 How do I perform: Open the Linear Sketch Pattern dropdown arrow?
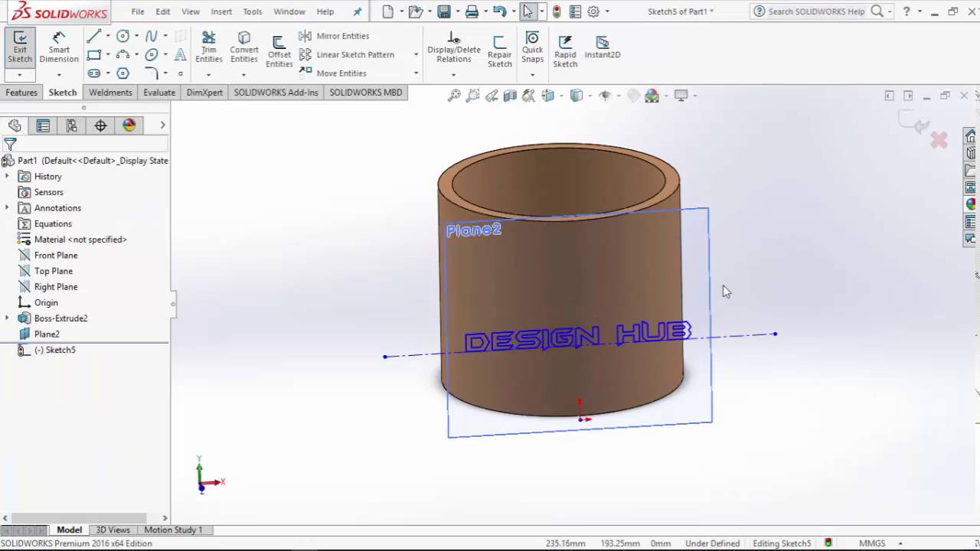[x=416, y=55]
